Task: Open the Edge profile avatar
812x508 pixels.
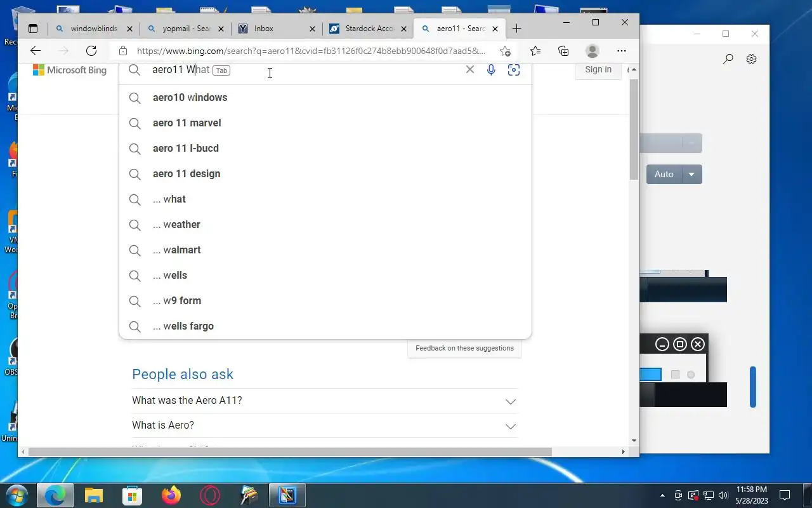Action: 593,51
